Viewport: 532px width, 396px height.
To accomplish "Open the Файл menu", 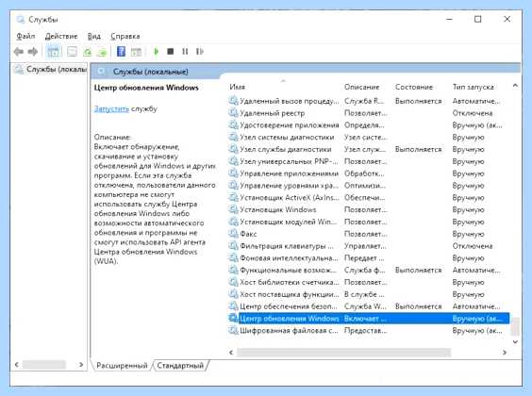I will click(25, 36).
